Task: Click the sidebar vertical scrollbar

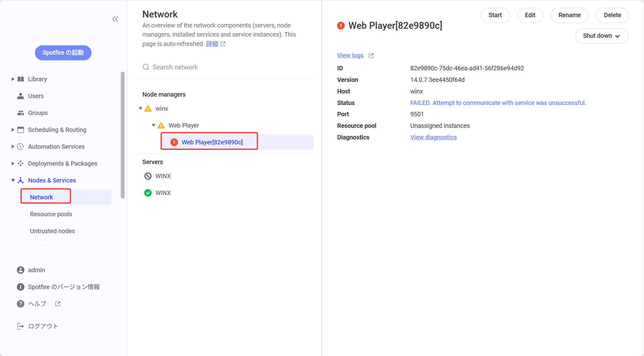Action: [x=123, y=135]
